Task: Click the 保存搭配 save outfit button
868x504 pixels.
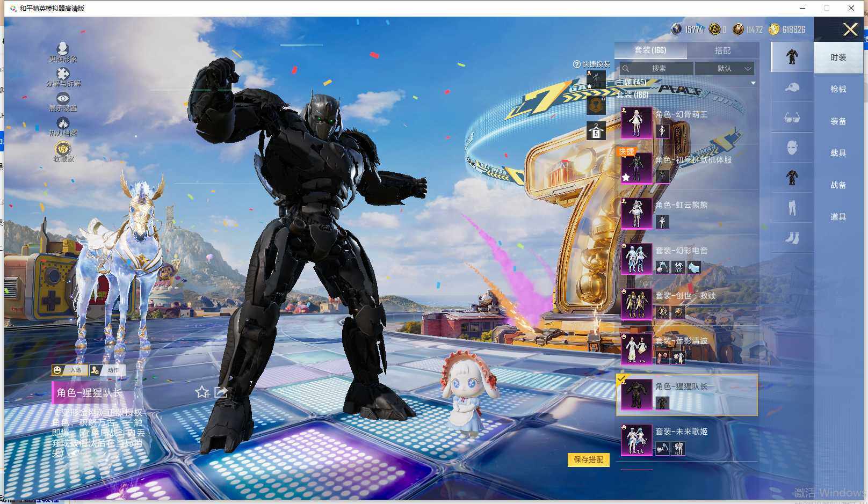Action: [x=589, y=459]
